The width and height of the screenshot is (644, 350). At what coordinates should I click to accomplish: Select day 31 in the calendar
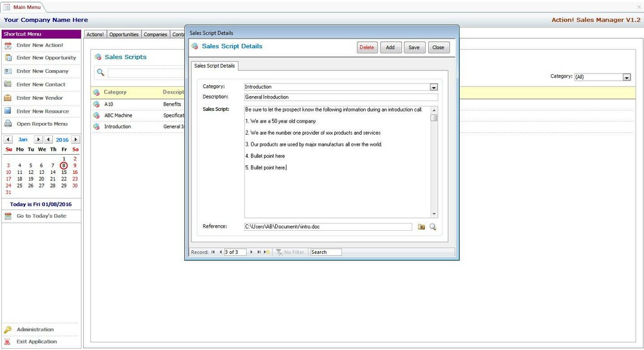[8, 192]
